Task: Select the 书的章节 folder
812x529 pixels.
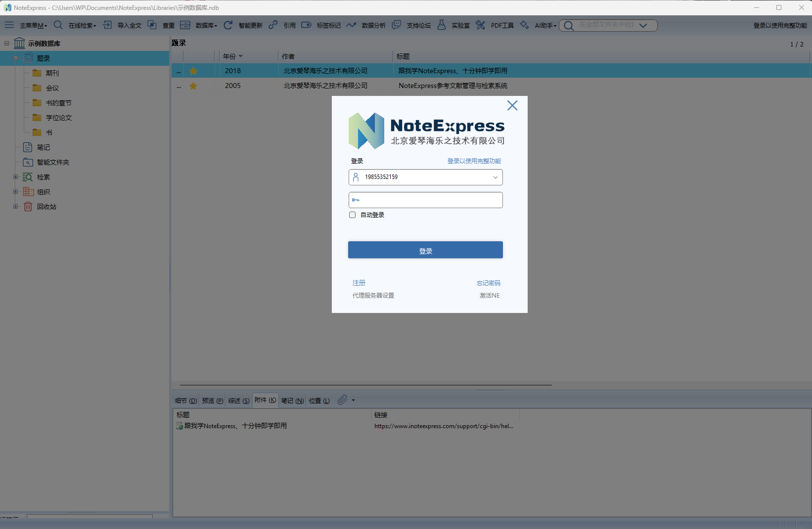Action: 58,103
